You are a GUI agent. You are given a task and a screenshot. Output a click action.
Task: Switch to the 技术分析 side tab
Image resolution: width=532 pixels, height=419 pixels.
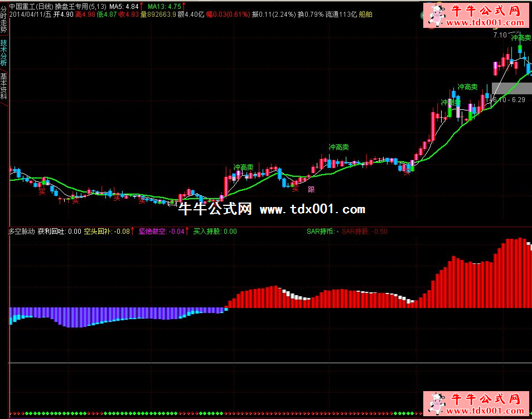(x=4, y=53)
